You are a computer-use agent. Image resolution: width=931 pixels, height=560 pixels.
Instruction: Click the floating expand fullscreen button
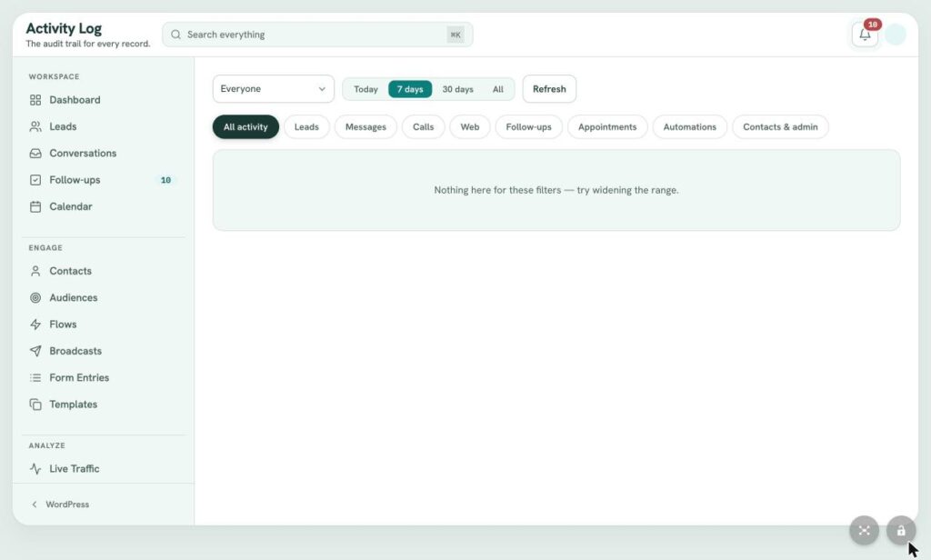864,530
